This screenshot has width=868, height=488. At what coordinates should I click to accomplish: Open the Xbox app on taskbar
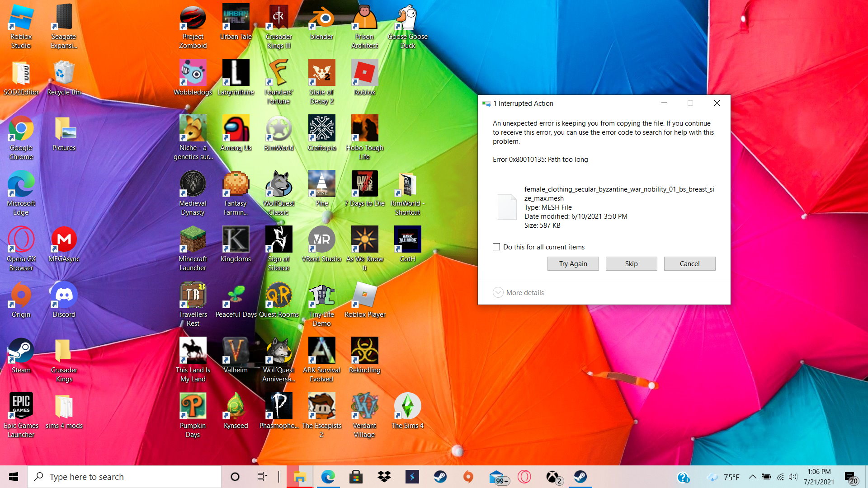point(553,477)
